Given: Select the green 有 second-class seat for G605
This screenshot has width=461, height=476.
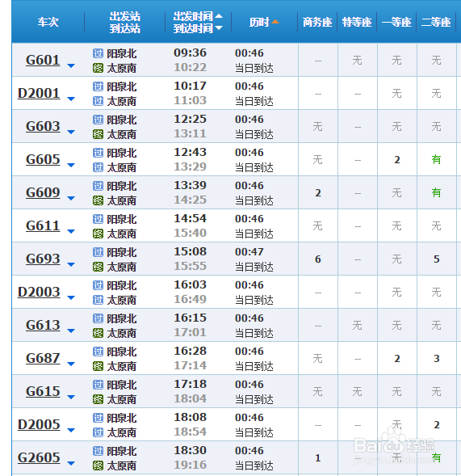Looking at the screenshot, I should 437,159.
